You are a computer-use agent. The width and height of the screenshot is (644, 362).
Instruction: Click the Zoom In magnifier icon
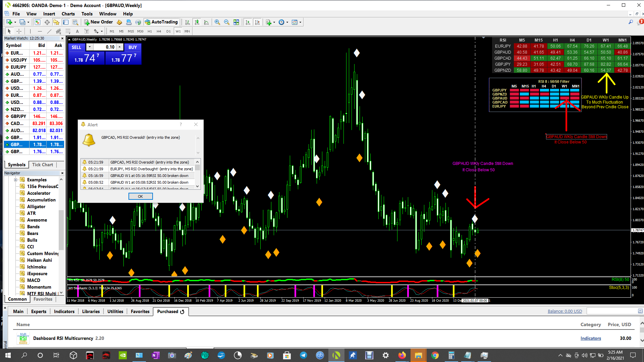pyautogui.click(x=217, y=22)
